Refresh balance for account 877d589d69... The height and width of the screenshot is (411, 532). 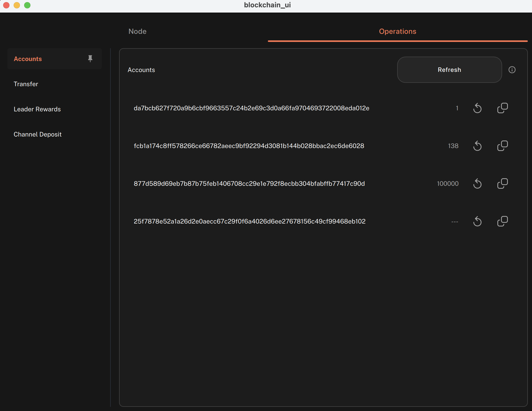point(477,183)
